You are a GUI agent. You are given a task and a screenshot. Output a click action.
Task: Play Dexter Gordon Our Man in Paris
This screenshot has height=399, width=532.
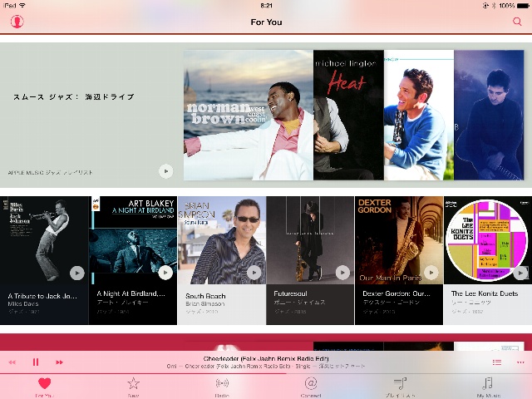(431, 273)
